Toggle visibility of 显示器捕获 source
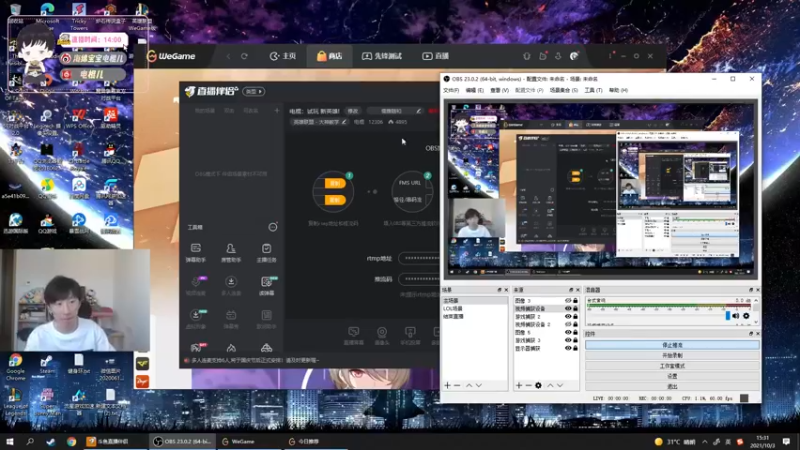 pyautogui.click(x=568, y=348)
